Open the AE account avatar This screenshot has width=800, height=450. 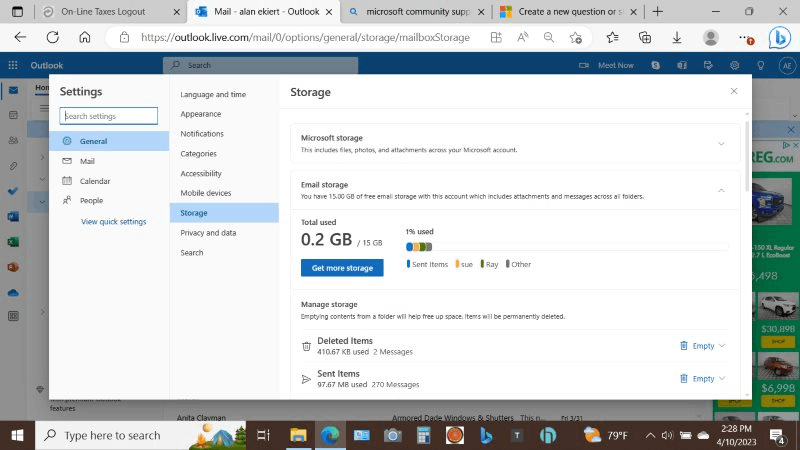[787, 65]
